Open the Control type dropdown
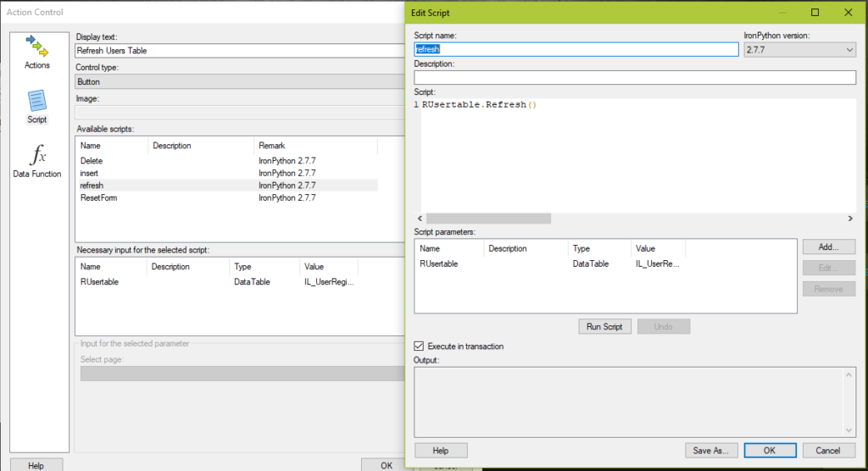The height and width of the screenshot is (471, 868). coord(237,82)
